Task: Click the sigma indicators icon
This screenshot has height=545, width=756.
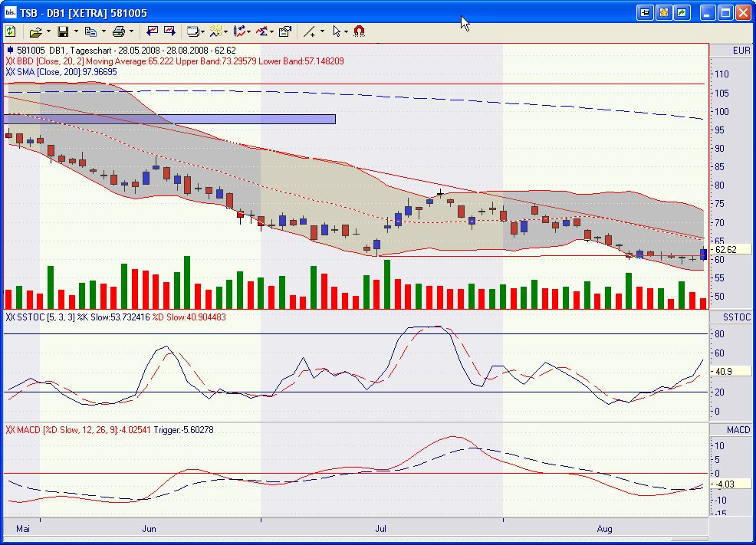Action: (x=261, y=31)
